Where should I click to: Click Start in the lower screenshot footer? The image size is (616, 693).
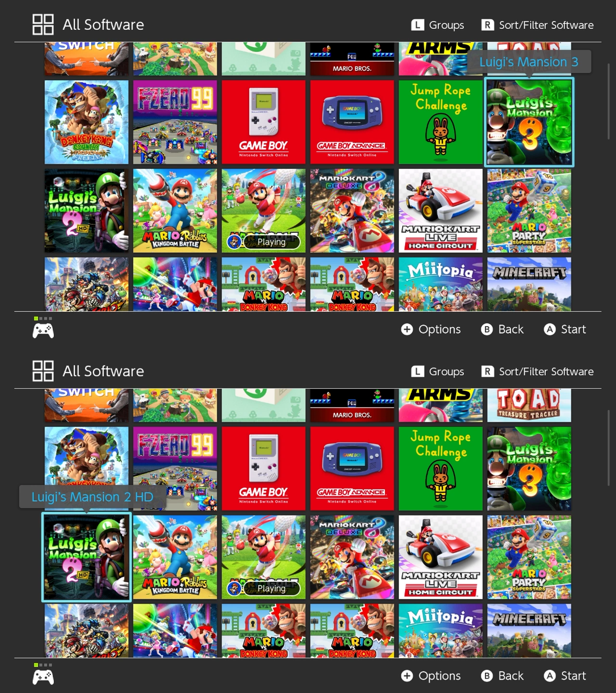pyautogui.click(x=565, y=676)
